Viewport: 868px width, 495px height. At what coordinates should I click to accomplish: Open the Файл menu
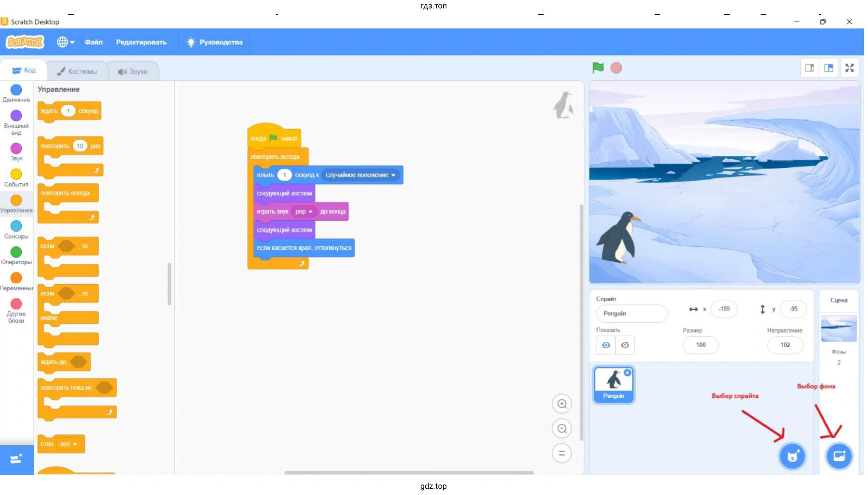94,42
